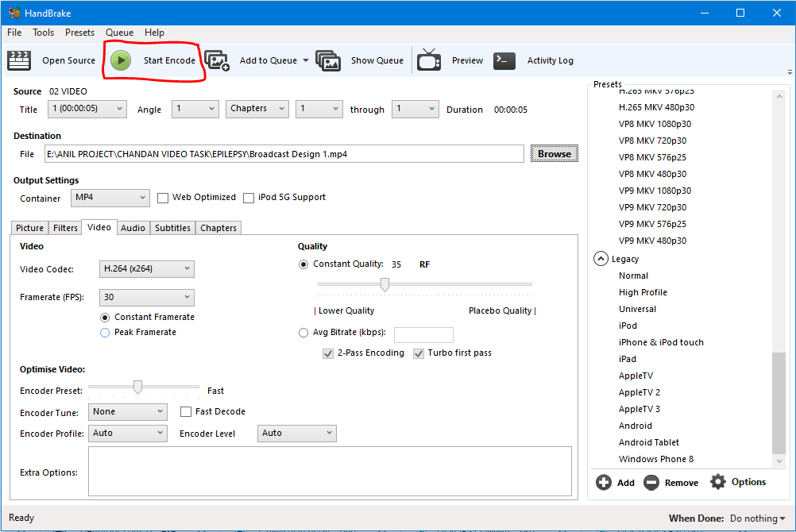Open the Video Codec H.264 dropdown
This screenshot has width=796, height=532.
(147, 269)
